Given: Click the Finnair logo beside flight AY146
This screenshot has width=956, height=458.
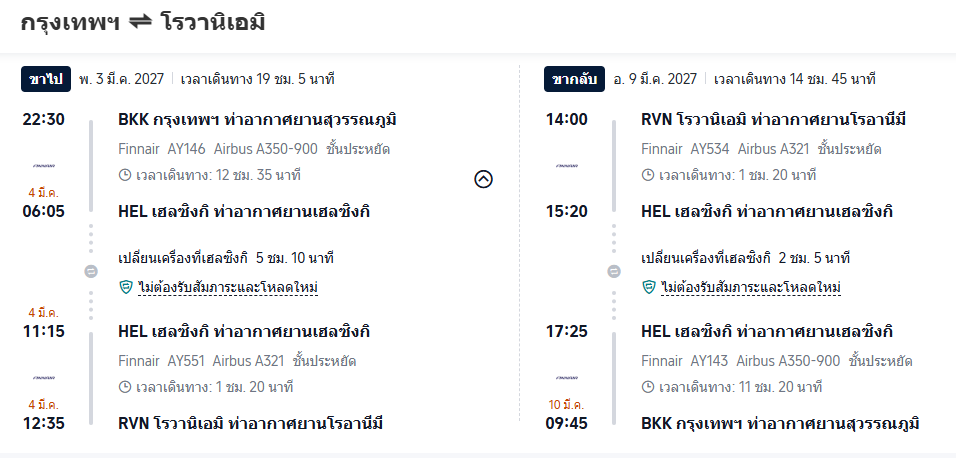Looking at the screenshot, I should point(43,165).
